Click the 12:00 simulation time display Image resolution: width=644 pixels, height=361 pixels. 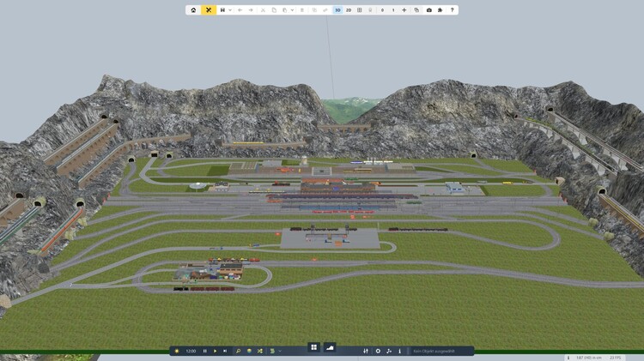pos(191,352)
